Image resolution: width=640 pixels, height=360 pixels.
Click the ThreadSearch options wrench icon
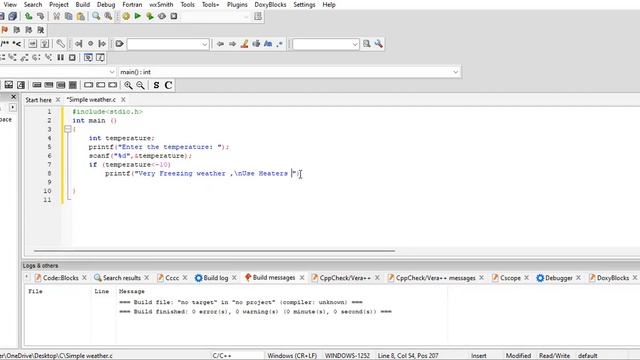[x=379, y=44]
